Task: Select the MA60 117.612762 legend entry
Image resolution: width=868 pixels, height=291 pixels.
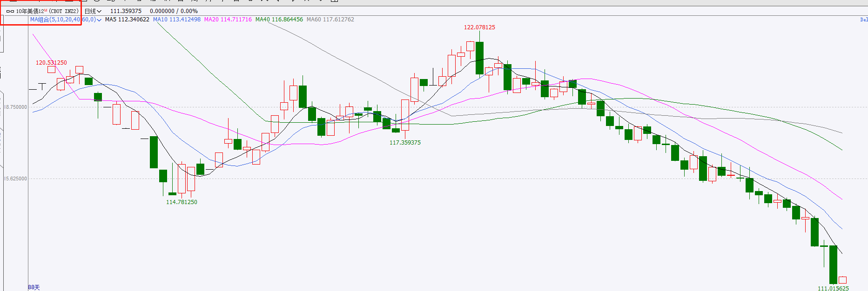Action: point(330,20)
